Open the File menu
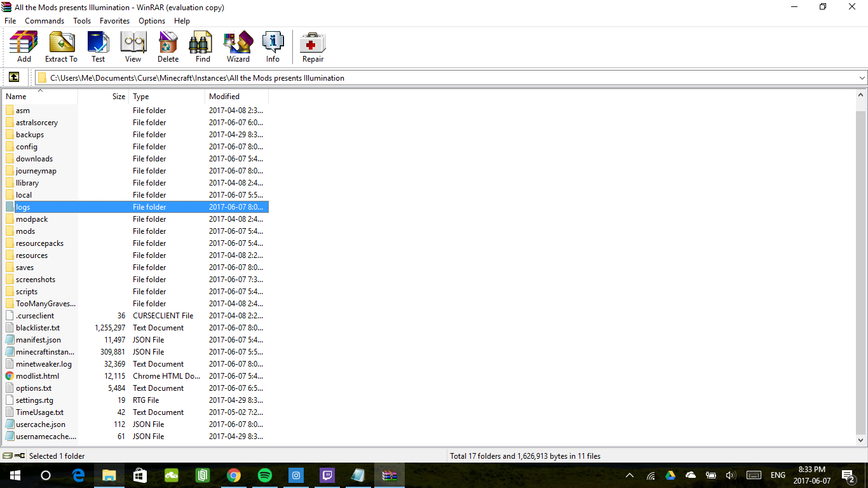 [10, 21]
